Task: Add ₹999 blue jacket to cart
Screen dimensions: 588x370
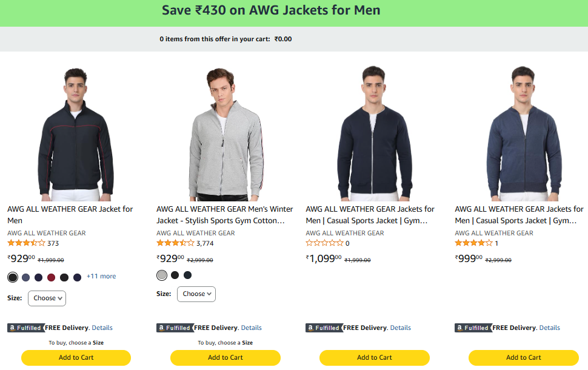Action: (x=523, y=358)
